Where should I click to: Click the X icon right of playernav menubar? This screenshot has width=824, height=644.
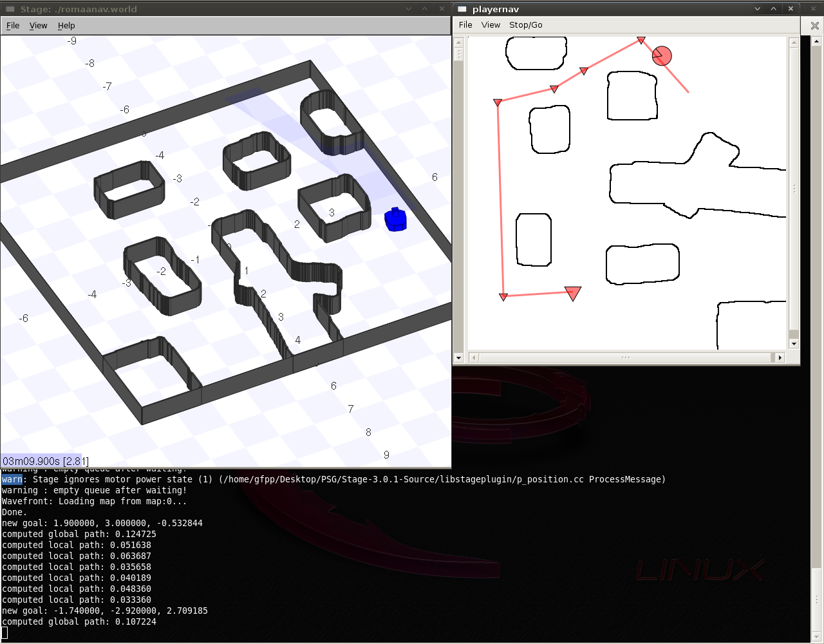[x=814, y=26]
